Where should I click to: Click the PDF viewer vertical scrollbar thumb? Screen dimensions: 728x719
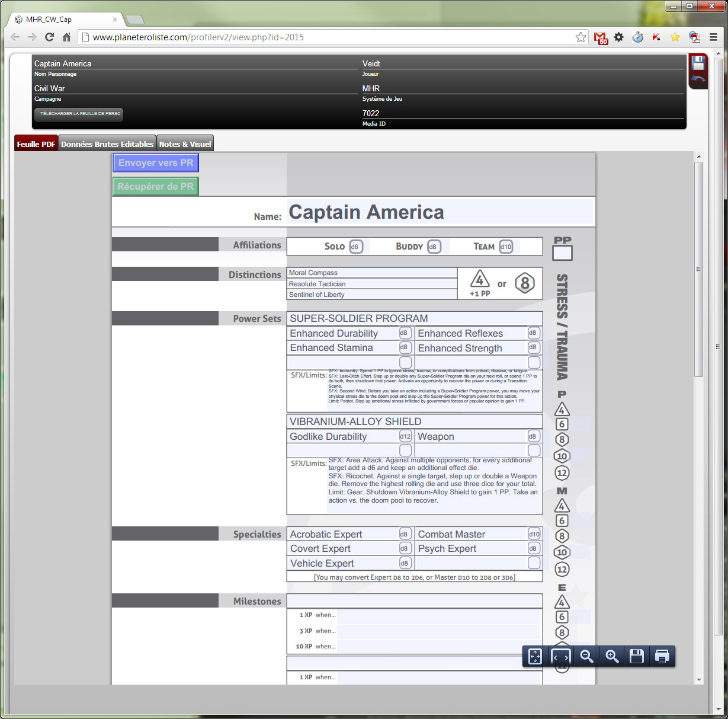699,269
